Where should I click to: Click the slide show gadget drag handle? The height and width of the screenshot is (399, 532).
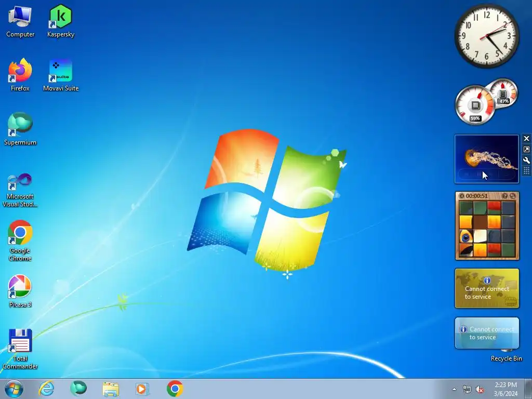[527, 170]
